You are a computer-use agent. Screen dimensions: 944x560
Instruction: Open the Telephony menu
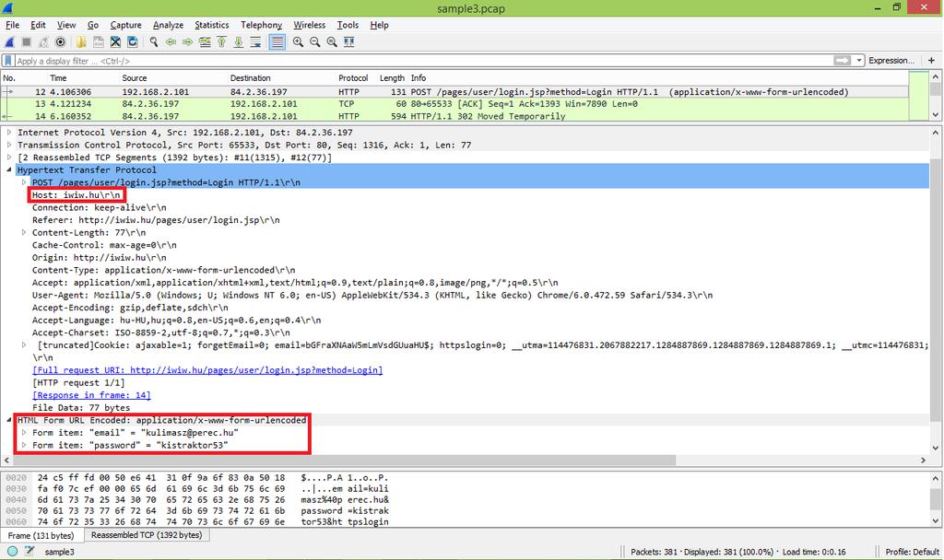point(261,25)
